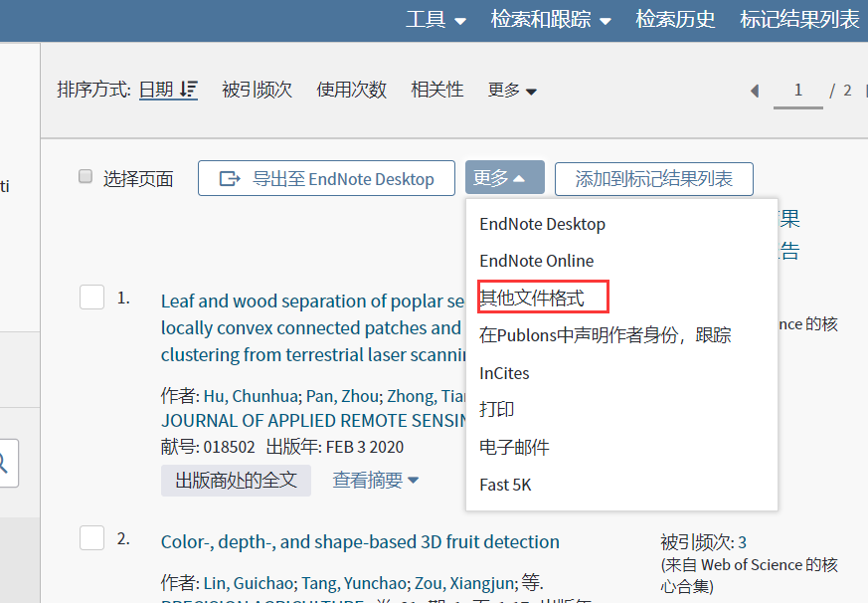Open the magnifier search icon in left sidebar

[6, 464]
